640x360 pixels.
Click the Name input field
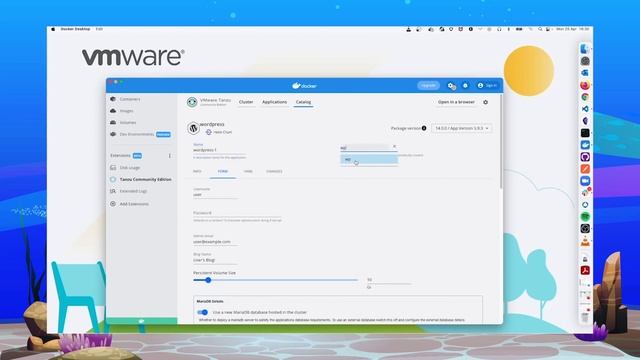[x=220, y=150]
